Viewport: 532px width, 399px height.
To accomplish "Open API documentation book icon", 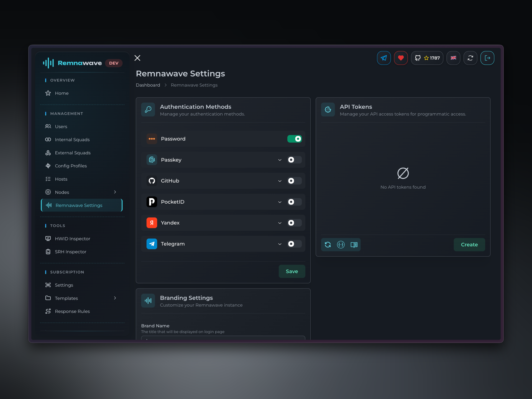I will click(x=354, y=245).
